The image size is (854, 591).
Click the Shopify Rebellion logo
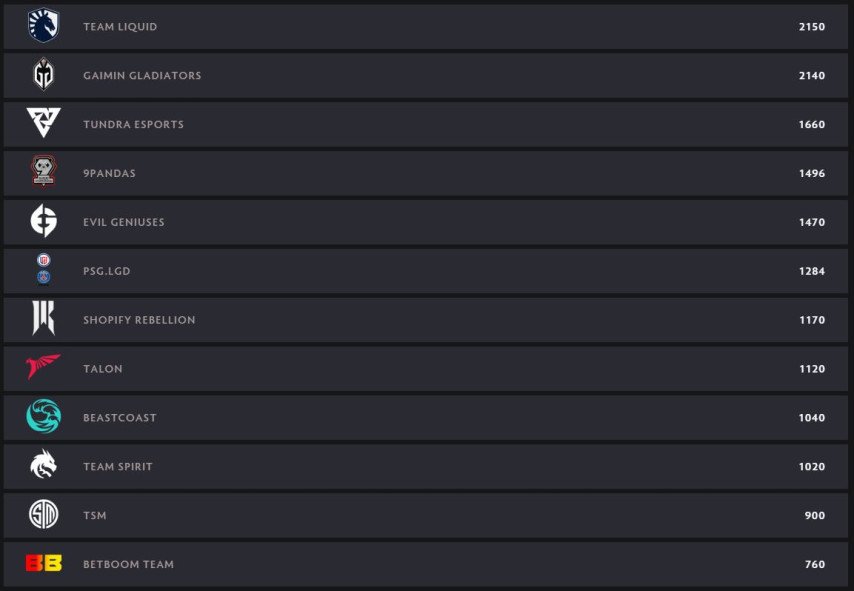[42, 319]
